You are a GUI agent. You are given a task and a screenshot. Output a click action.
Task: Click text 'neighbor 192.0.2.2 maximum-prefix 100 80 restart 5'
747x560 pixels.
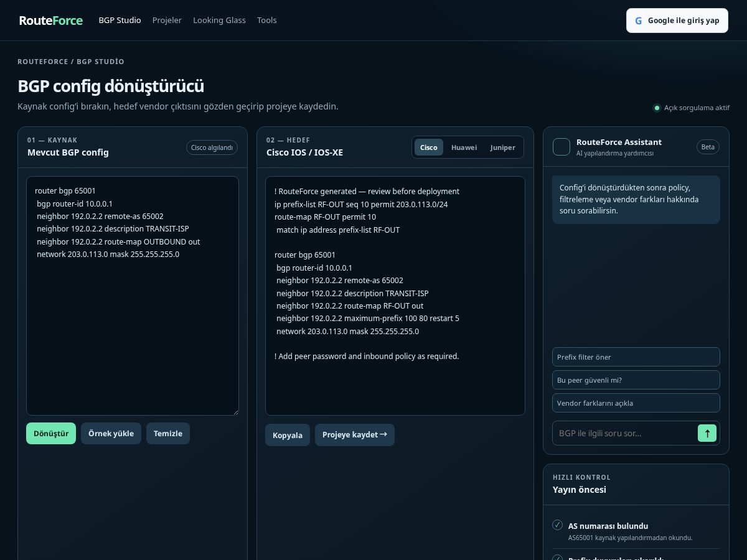368,318
